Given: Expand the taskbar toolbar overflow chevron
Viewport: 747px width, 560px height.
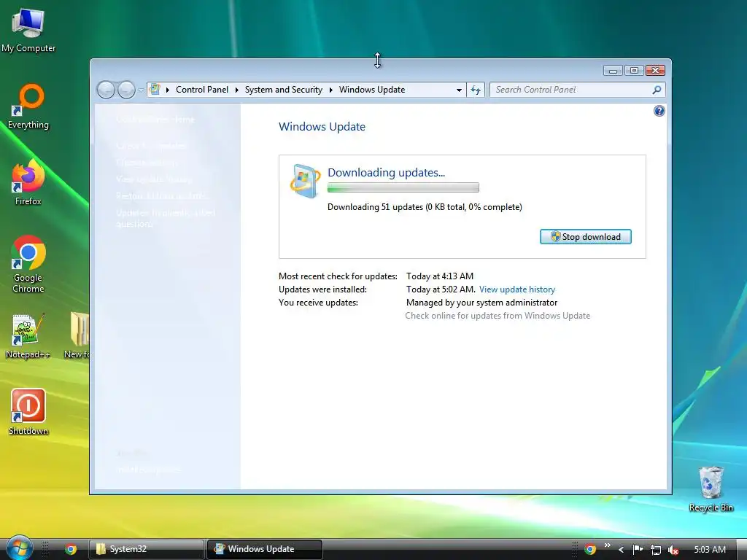Looking at the screenshot, I should point(607,545).
